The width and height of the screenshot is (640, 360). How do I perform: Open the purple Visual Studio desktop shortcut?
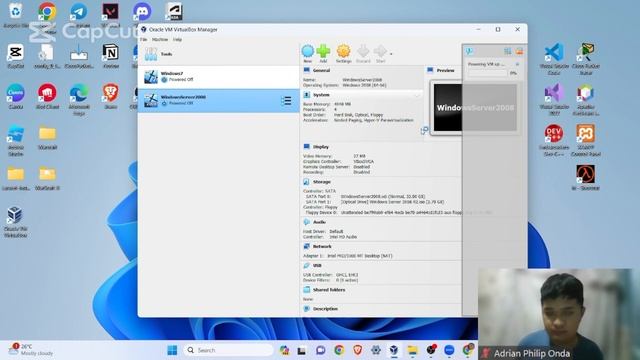pos(554,100)
